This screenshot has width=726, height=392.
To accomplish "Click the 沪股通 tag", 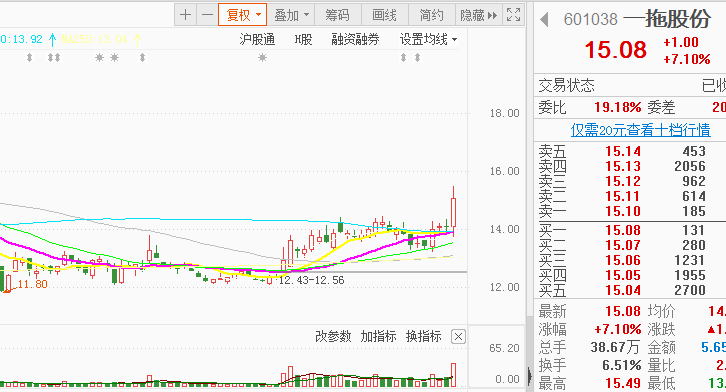I will tap(257, 39).
